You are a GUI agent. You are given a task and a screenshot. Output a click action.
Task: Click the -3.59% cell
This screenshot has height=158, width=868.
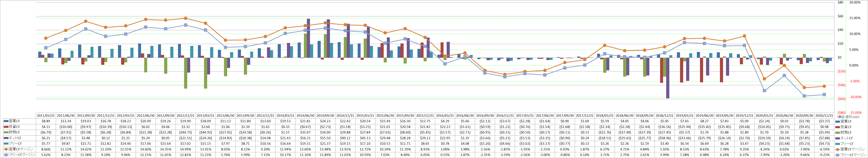tap(505, 155)
